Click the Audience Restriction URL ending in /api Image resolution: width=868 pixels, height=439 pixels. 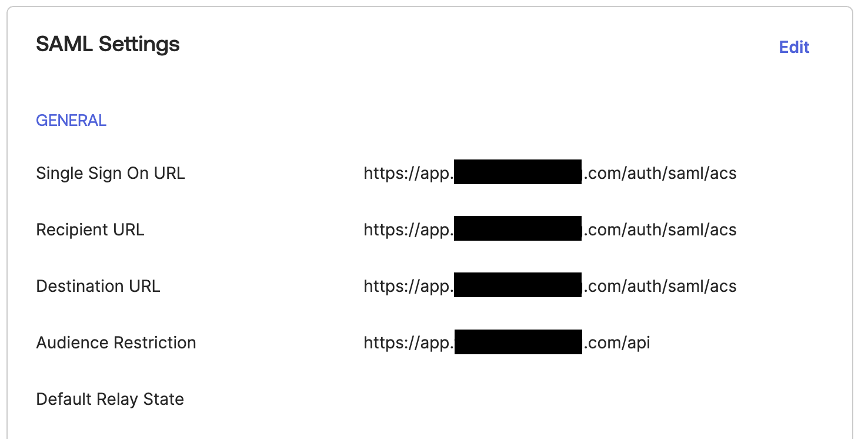point(507,342)
